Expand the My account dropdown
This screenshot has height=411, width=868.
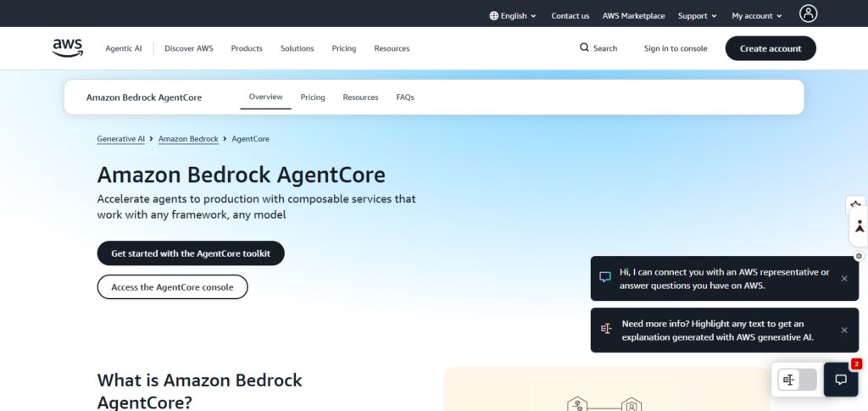pos(757,16)
